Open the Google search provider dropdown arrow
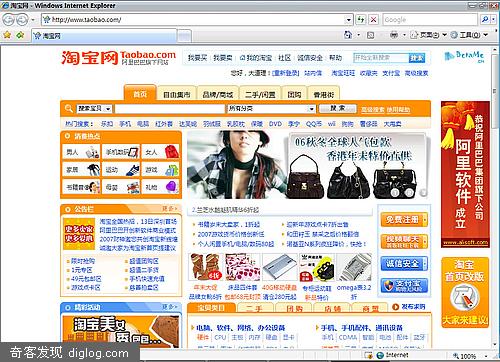The width and height of the screenshot is (500, 362). coord(493,20)
